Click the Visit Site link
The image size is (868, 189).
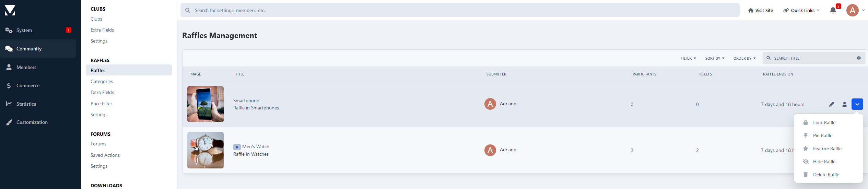click(760, 10)
